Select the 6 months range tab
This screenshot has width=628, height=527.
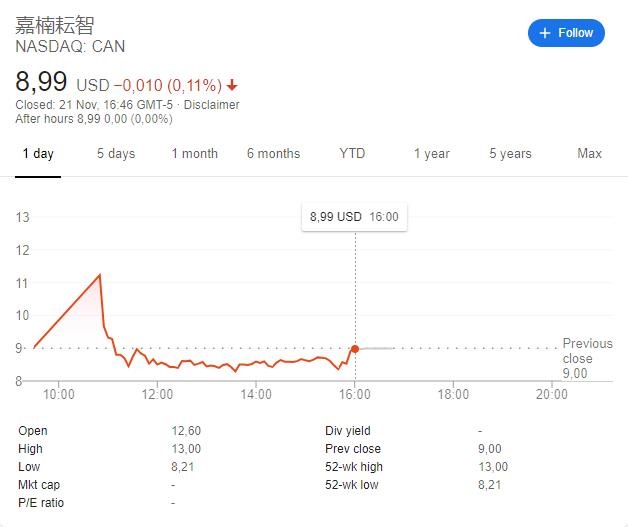click(x=273, y=153)
